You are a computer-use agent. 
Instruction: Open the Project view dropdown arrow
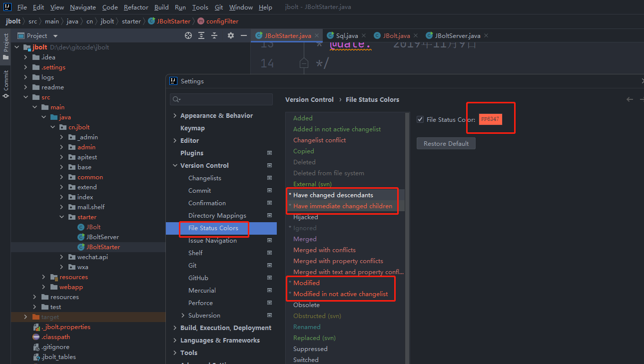coord(55,36)
